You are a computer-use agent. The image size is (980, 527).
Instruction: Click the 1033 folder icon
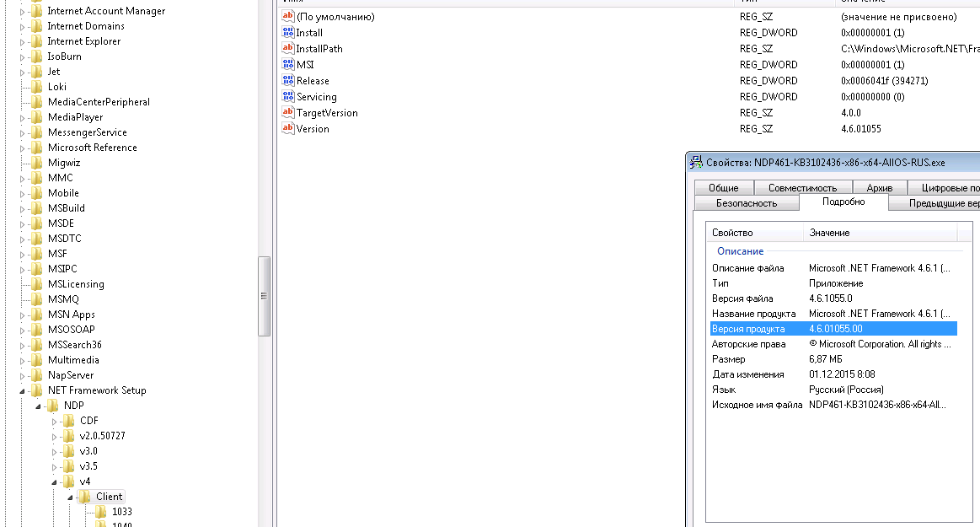pos(100,511)
